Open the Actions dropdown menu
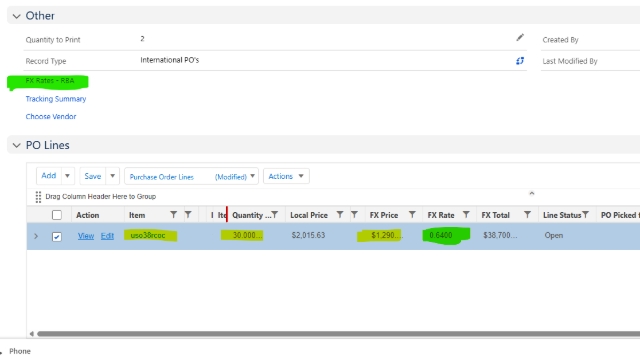 pos(286,176)
